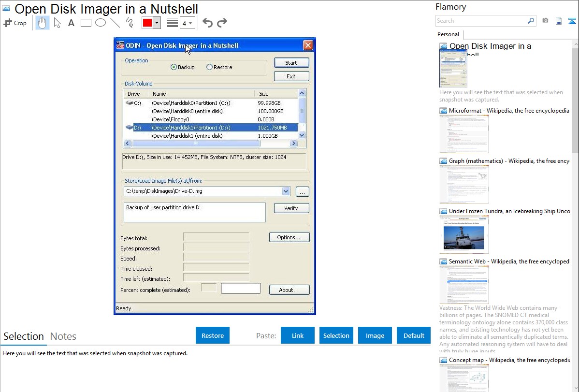579x392 pixels.
Task: Select the rectangle shape tool
Action: point(86,23)
